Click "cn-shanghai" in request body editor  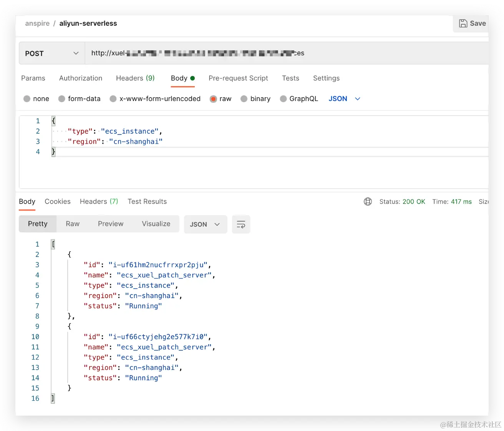tap(136, 141)
